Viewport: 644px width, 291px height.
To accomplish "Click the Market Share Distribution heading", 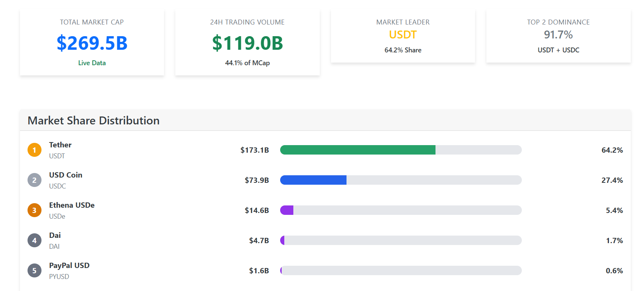I will tap(94, 121).
